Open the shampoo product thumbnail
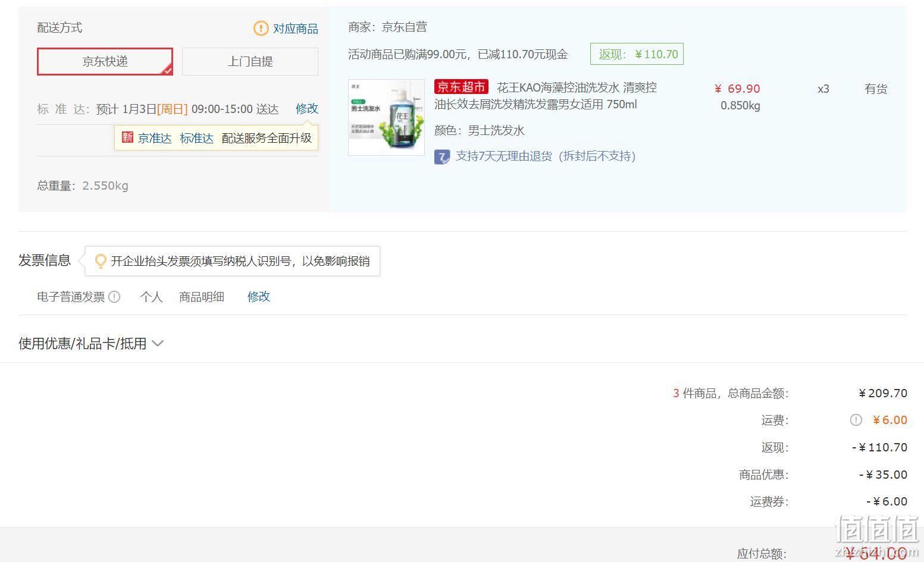 coord(386,117)
